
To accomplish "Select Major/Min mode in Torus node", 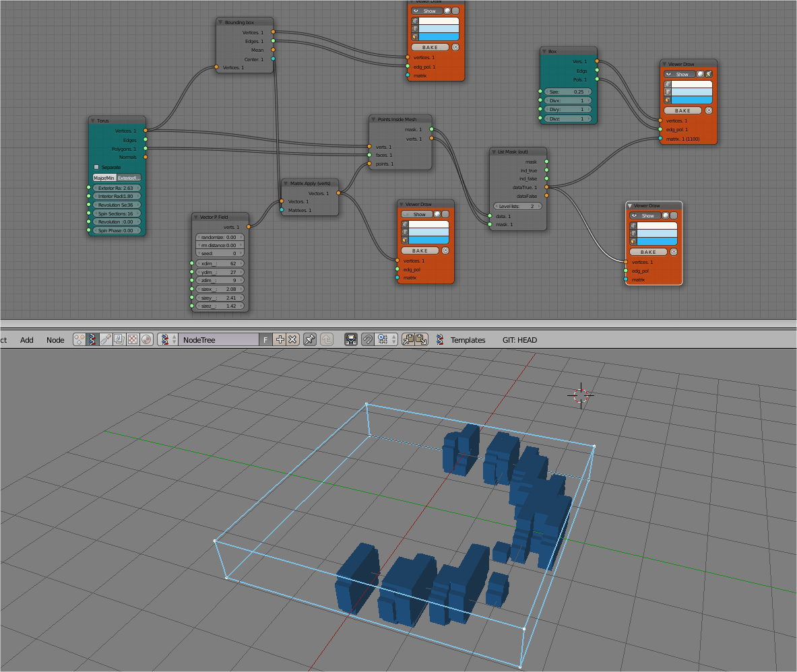I will click(x=104, y=178).
